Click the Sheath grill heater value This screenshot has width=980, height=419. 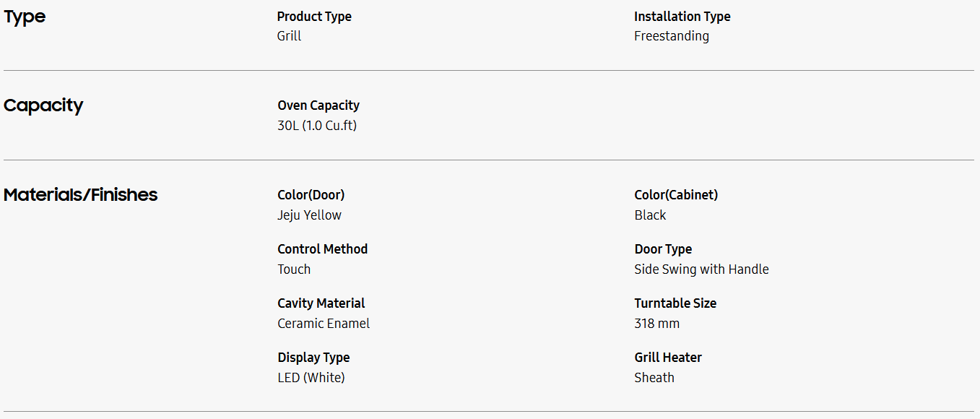[654, 378]
